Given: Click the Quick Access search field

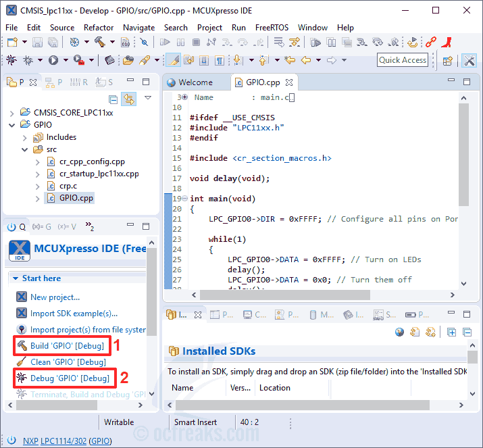Looking at the screenshot, I should [x=403, y=60].
